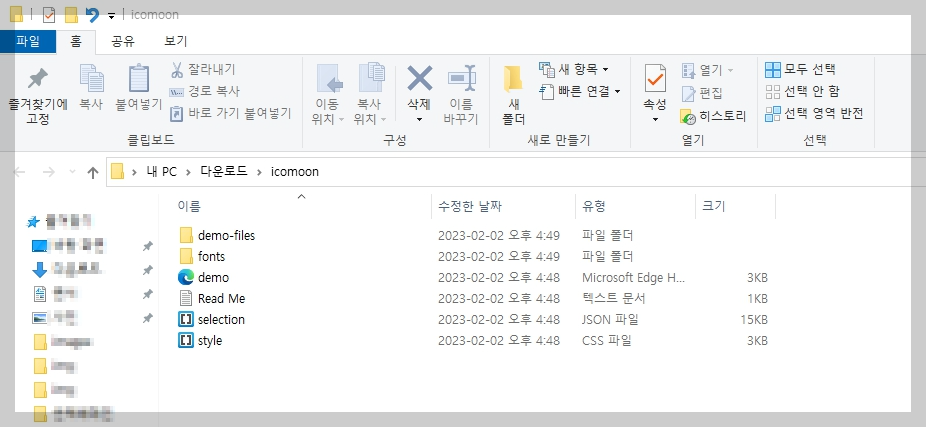Click the bracket icon of style
This screenshot has width=926, height=427.
[186, 340]
